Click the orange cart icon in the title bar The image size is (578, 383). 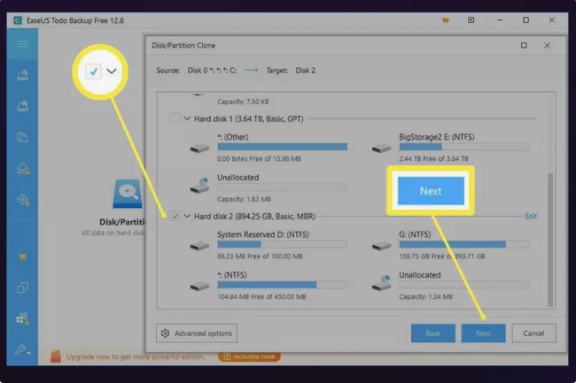[x=445, y=20]
